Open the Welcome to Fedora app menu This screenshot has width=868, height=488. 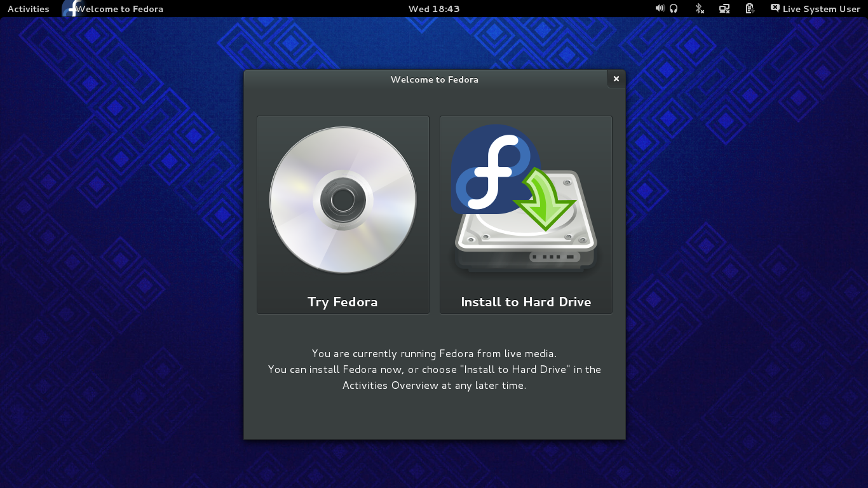119,9
